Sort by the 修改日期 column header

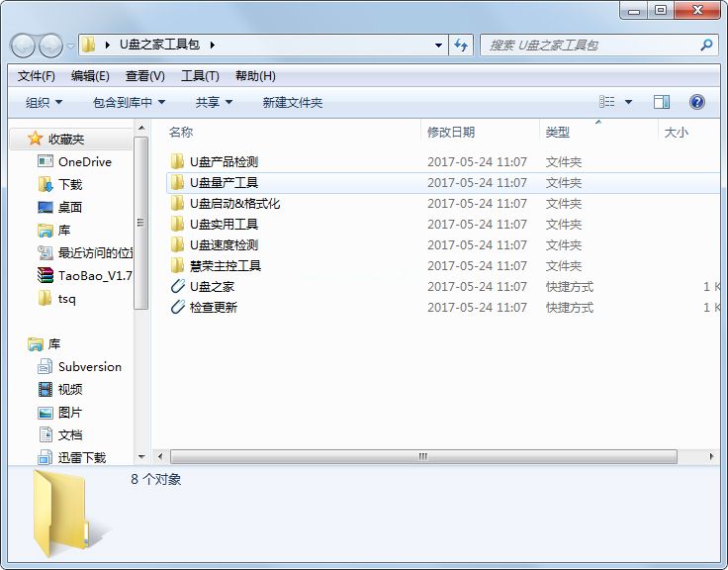coord(451,132)
